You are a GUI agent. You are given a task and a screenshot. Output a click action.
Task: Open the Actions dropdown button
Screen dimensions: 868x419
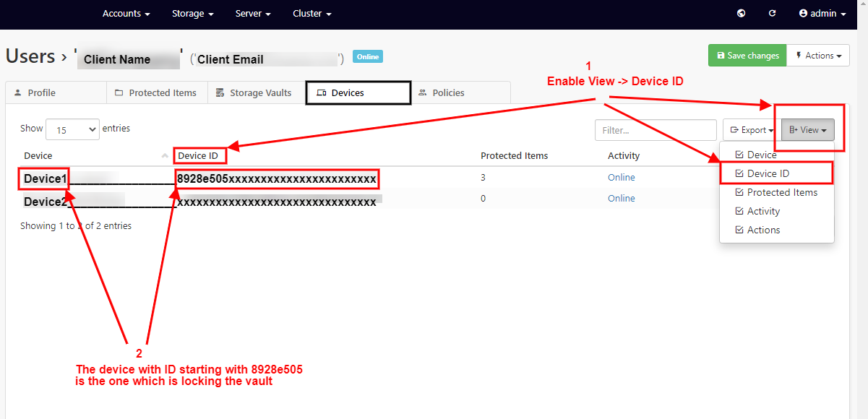coord(818,56)
